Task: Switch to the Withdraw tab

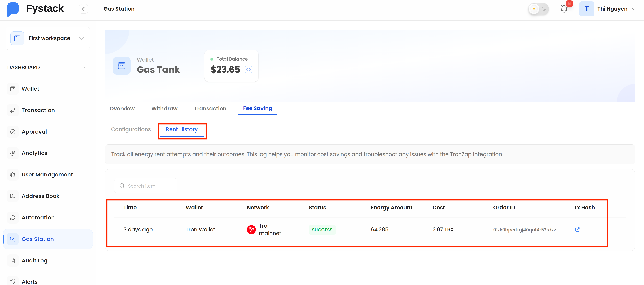Action: 164,108
